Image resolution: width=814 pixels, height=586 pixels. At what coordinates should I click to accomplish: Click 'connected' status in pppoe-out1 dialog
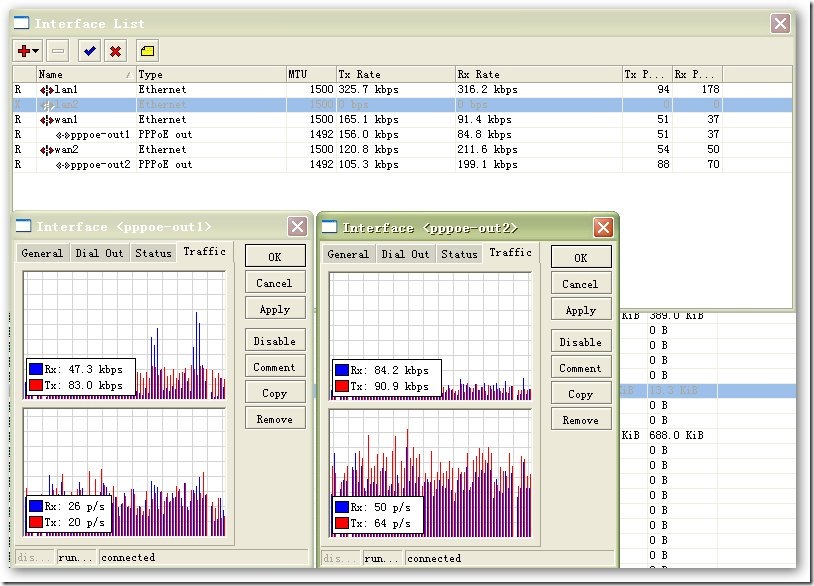pos(128,557)
